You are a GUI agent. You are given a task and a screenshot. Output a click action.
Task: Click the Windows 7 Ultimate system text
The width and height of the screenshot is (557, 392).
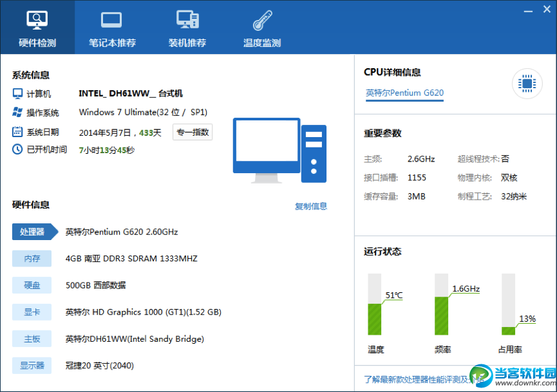click(x=143, y=112)
